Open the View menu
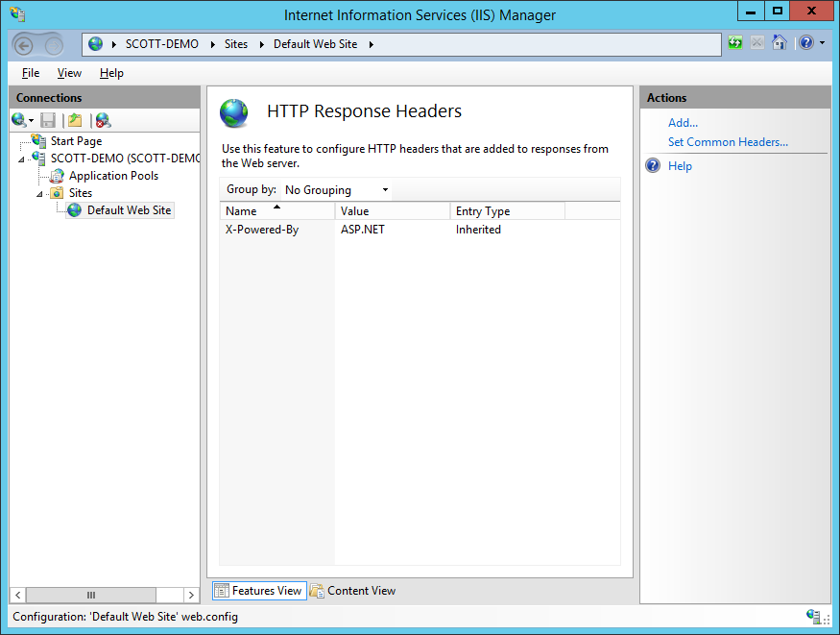The image size is (840, 635). 69,73
